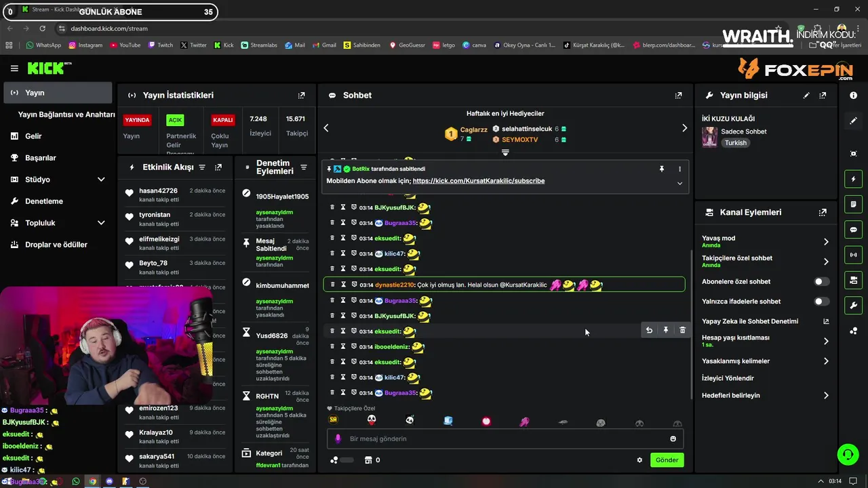Open Discord from the Windows taskbar
Viewport: 868px width, 488px height.
coord(109,481)
